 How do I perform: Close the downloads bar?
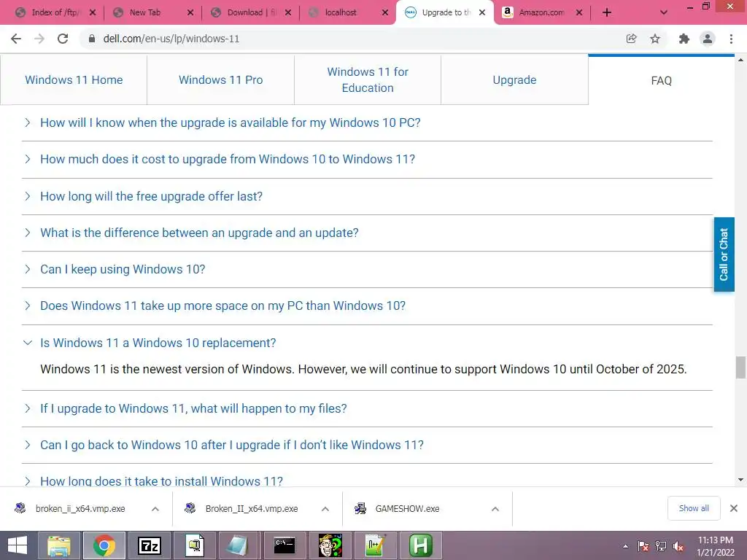pos(734,508)
